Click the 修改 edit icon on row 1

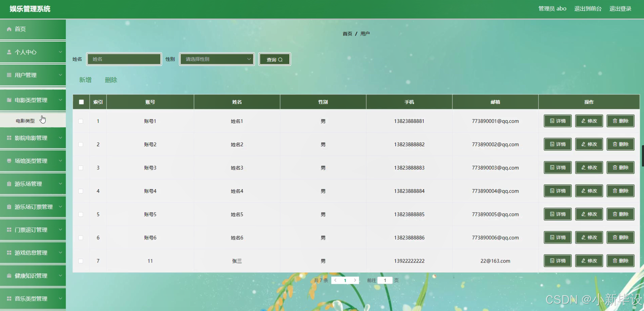583,121
